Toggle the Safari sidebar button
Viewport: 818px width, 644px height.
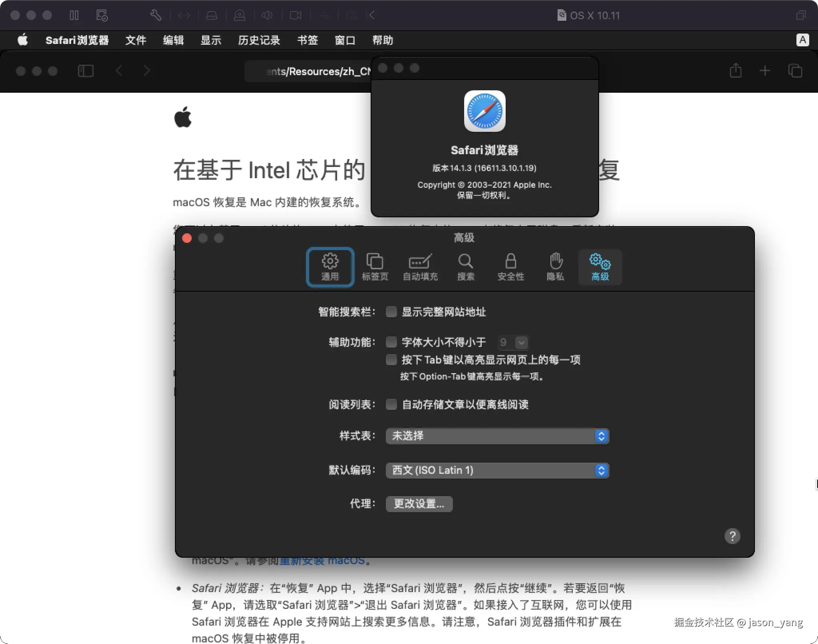point(85,71)
